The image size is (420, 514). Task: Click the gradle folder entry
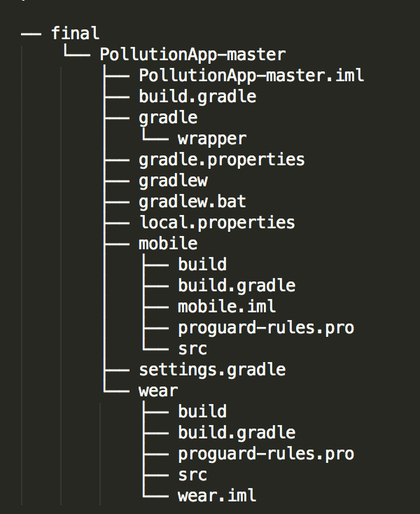(168, 118)
